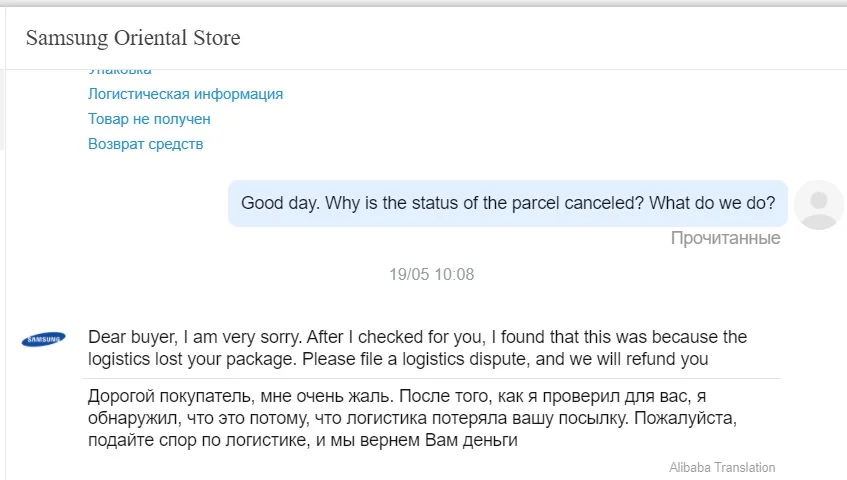Click the divider line above the Russian translation

coord(434,378)
